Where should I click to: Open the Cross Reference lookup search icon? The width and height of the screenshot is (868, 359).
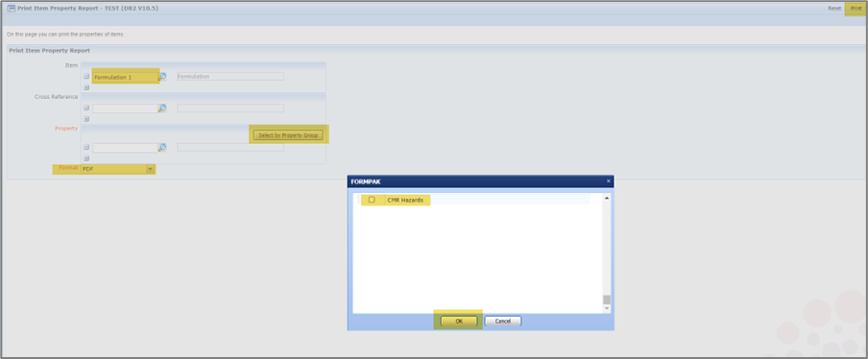pyautogui.click(x=162, y=108)
